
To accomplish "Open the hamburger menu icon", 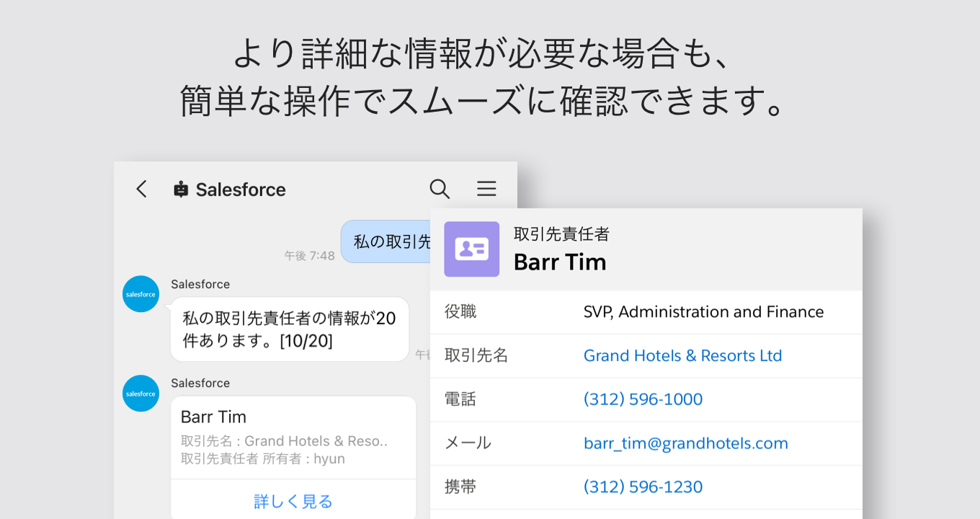I will 486,189.
